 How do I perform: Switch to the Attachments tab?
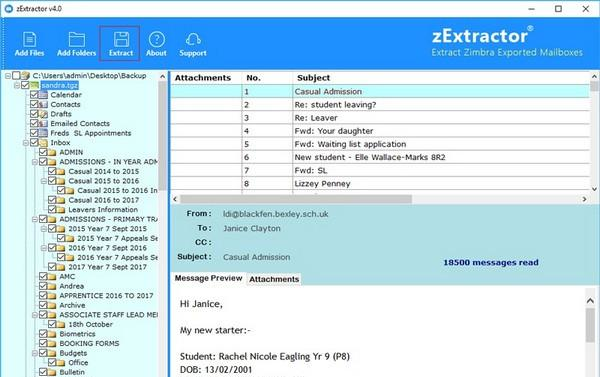coord(274,279)
